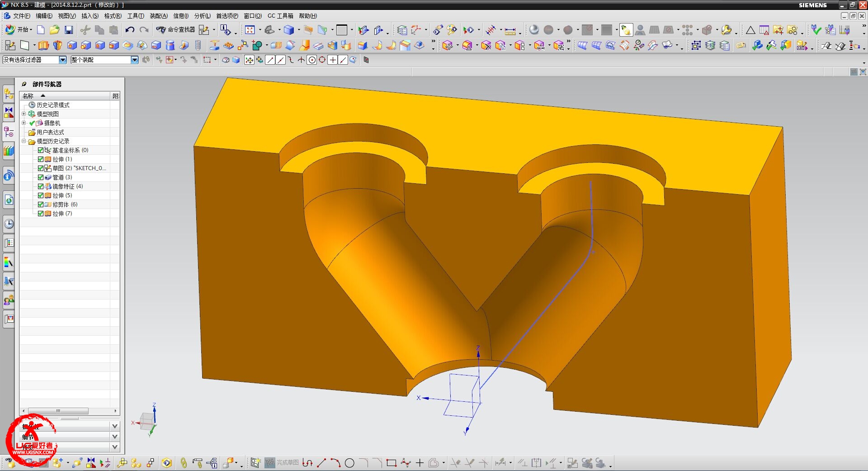Click the Profile sketch curve icon

click(x=307, y=463)
